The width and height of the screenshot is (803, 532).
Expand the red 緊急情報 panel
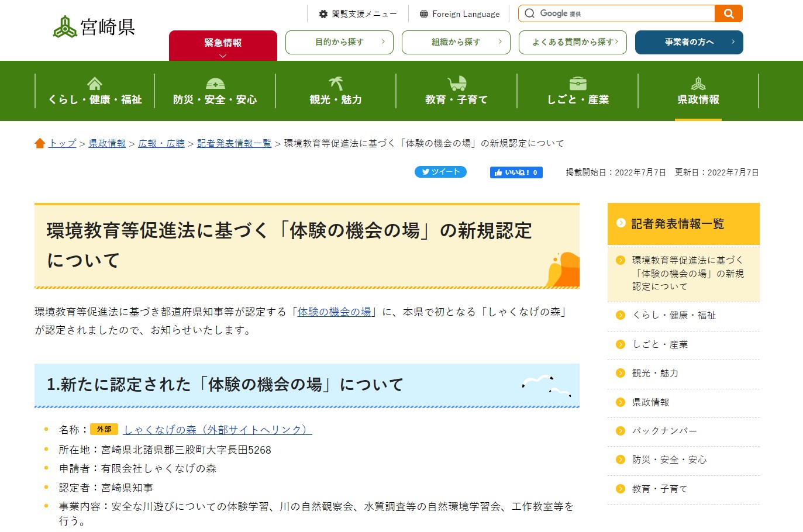[x=223, y=46]
